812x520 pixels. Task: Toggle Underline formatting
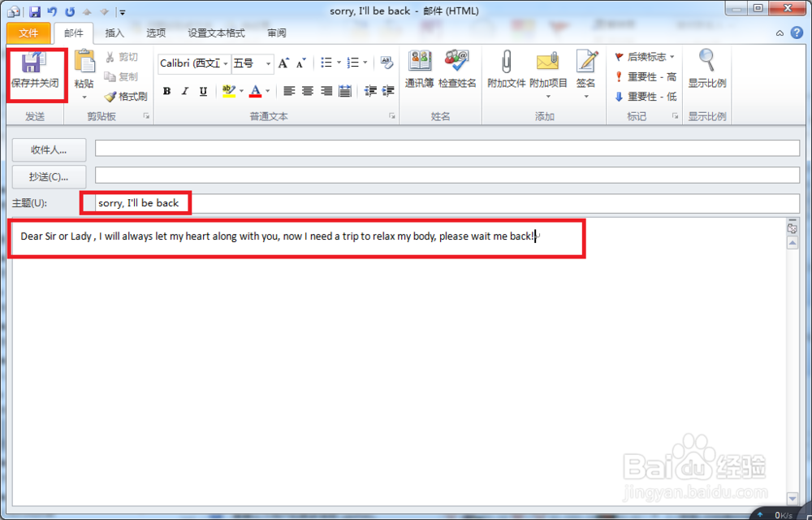(x=203, y=91)
